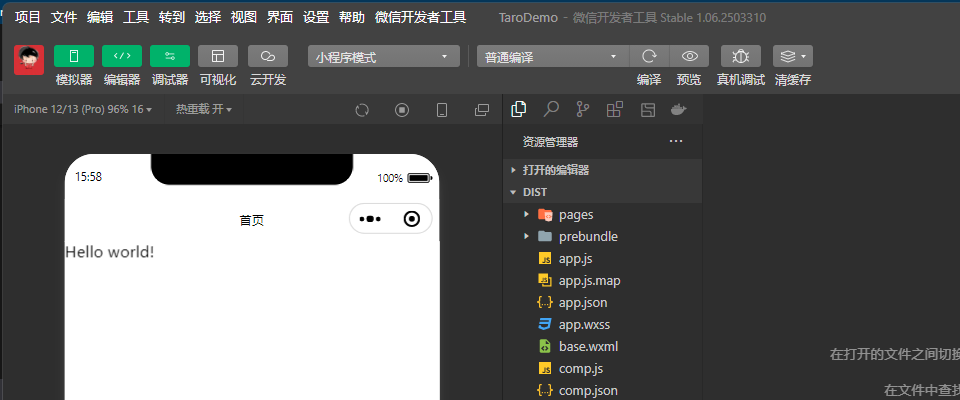Open the 转到 menu

(x=171, y=17)
